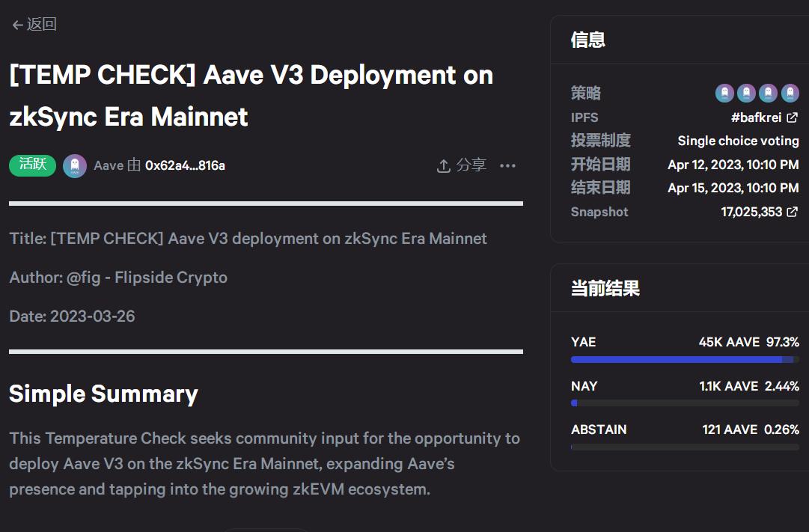This screenshot has height=532, width=809.
Task: Select the third strategy ghost avatar
Action: tap(767, 93)
